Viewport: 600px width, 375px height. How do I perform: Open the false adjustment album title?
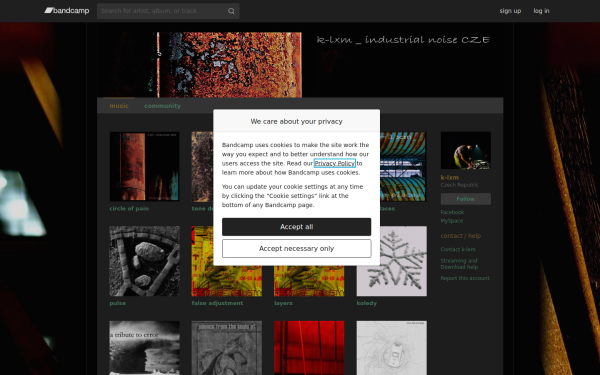point(217,303)
